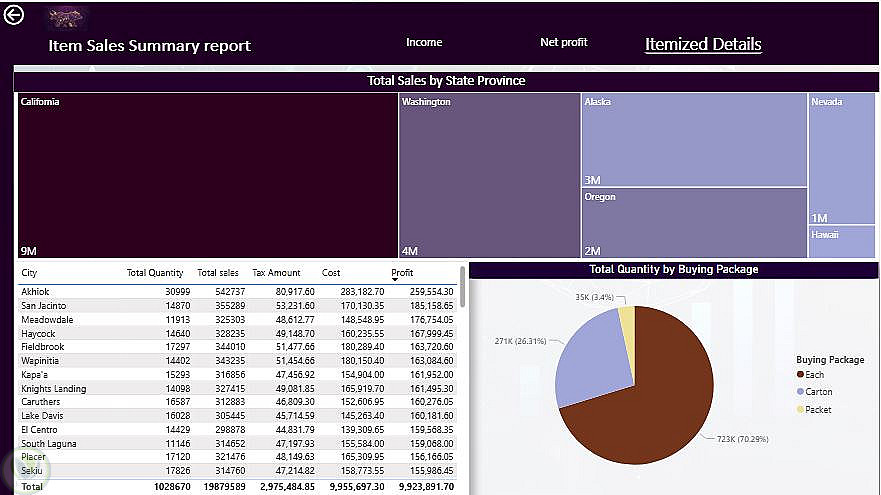Select the Sakiu city cell

(x=31, y=470)
